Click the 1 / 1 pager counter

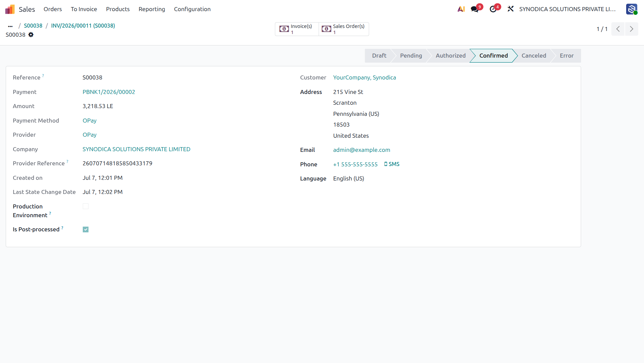602,29
